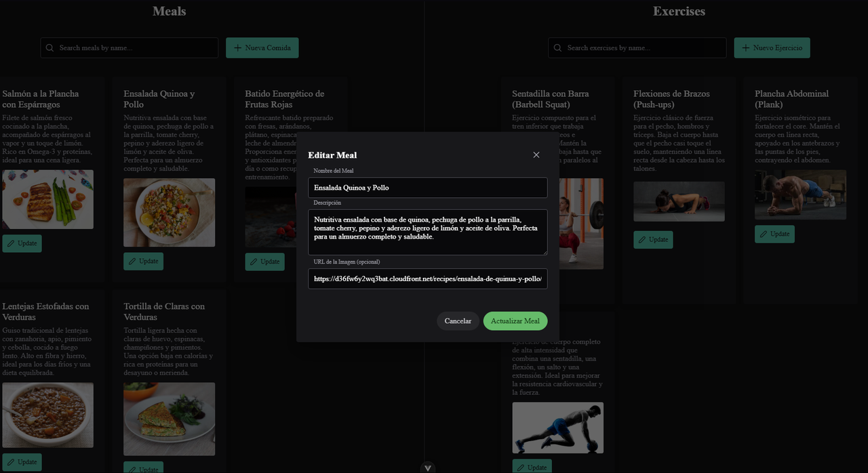Update the Batido Energético de Frutas Rojas card
868x473 pixels.
pos(264,262)
